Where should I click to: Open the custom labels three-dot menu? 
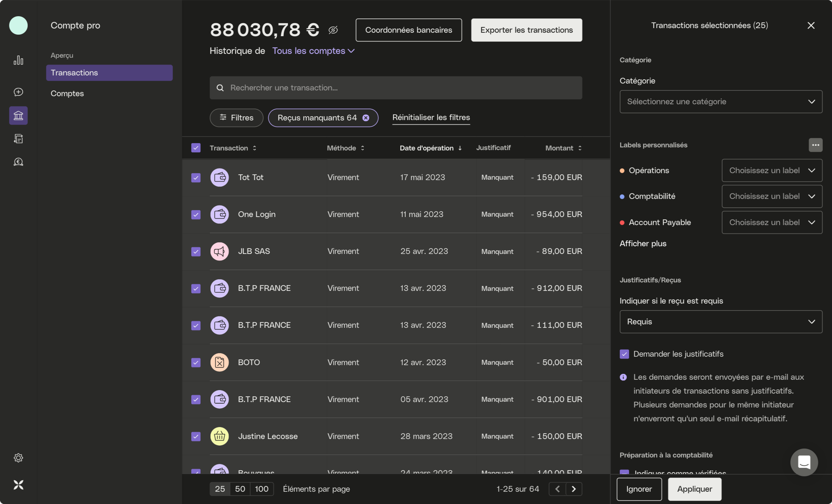coord(815,145)
